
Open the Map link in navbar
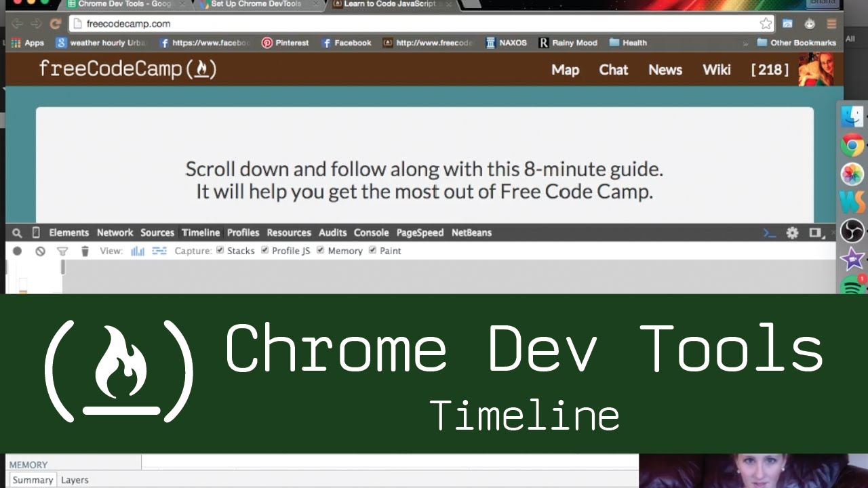tap(565, 70)
